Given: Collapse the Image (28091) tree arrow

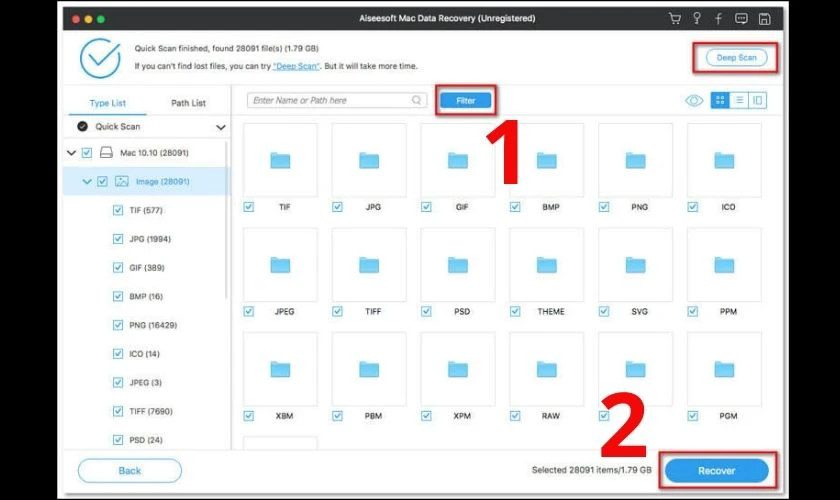Looking at the screenshot, I should (87, 181).
